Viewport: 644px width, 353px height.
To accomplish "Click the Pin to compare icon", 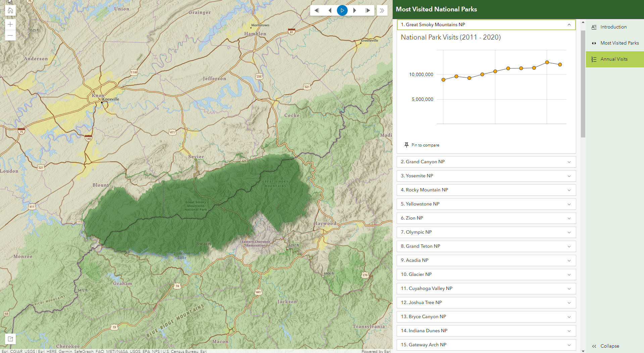I will tap(406, 145).
